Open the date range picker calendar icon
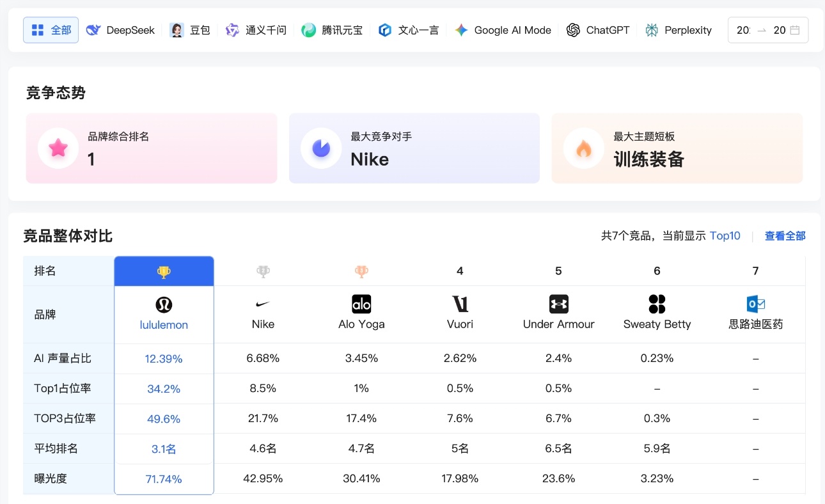This screenshot has height=504, width=825. 795,30
